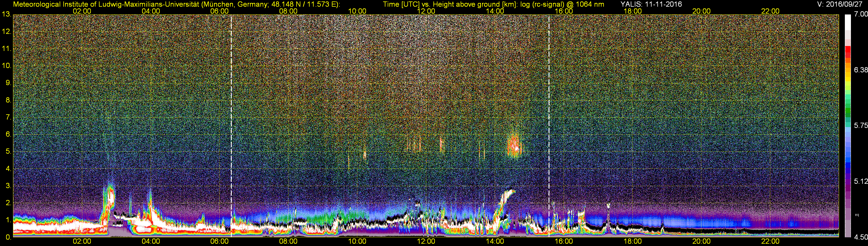Click the 02:00 label on the top time axis

[x=82, y=11]
